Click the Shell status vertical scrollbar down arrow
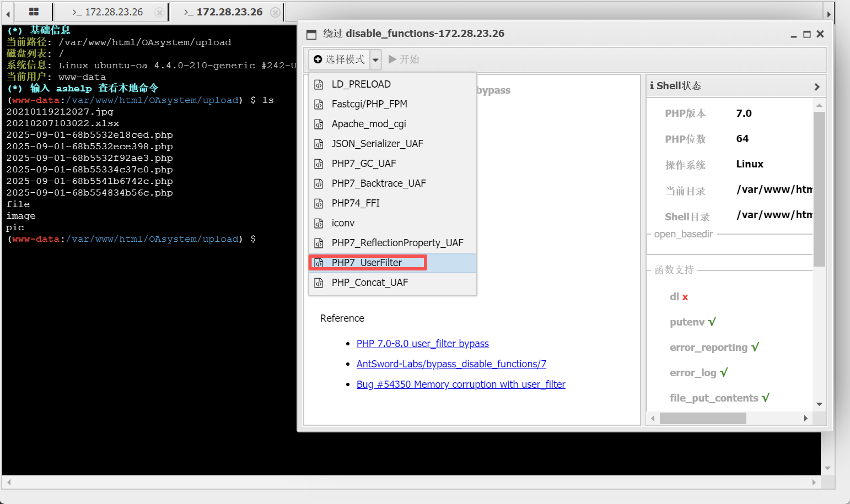 (819, 404)
